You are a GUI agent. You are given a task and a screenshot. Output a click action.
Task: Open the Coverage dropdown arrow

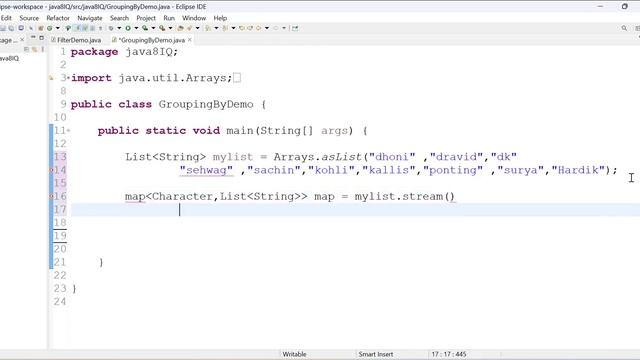pyautogui.click(x=153, y=28)
